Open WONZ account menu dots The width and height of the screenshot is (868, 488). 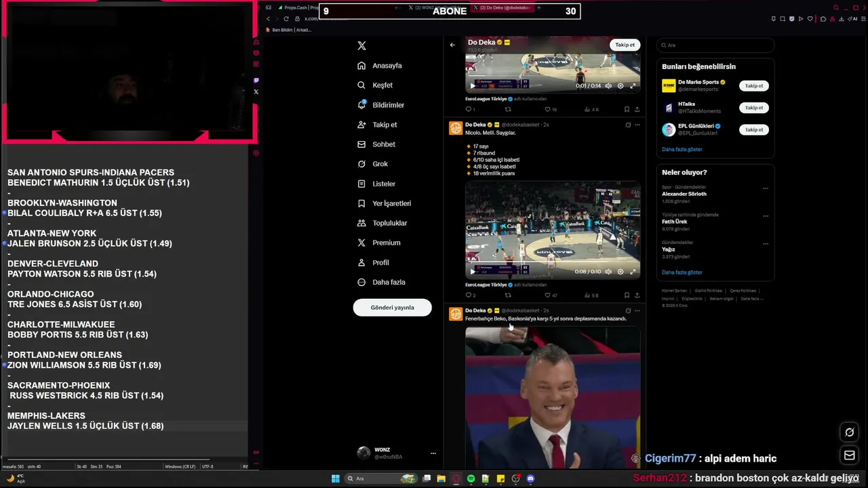click(433, 453)
